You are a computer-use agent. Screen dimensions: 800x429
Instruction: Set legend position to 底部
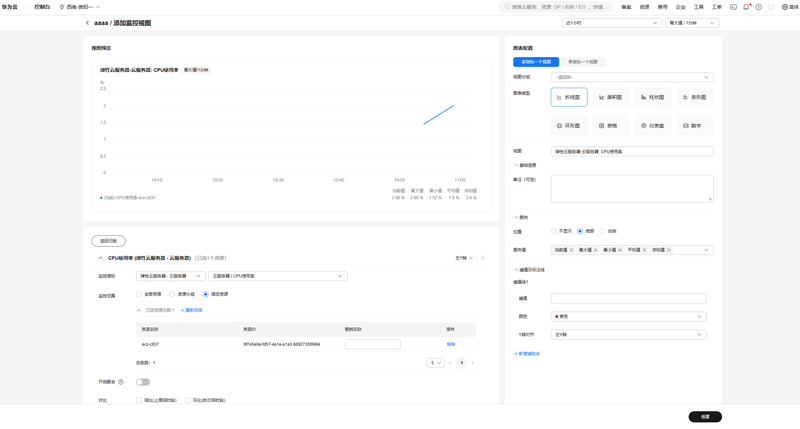[x=580, y=231]
